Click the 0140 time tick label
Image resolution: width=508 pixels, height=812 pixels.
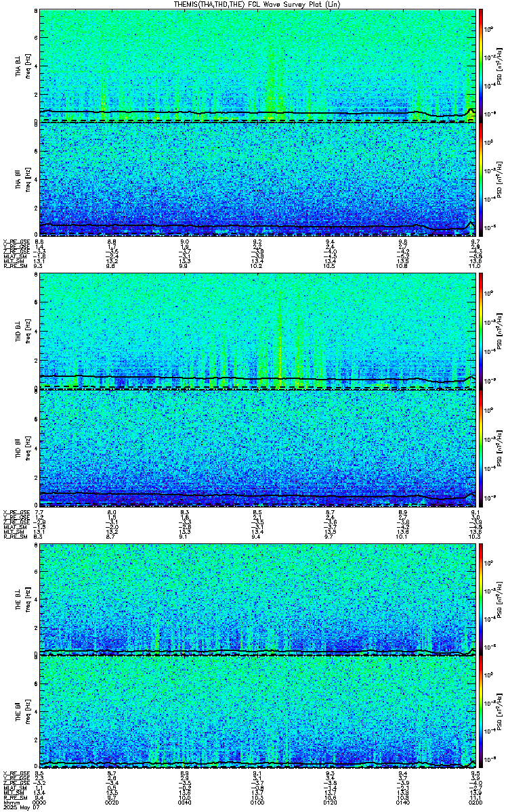pyautogui.click(x=403, y=803)
